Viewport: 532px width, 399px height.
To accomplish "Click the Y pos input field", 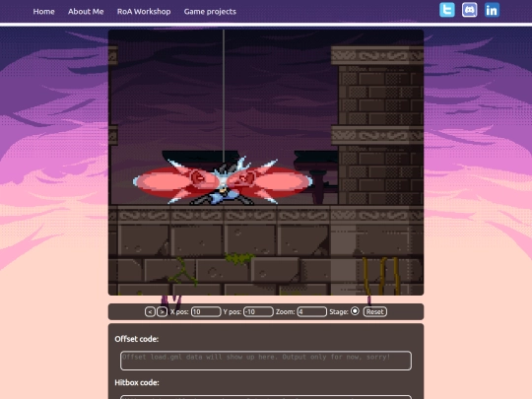I will tap(258, 311).
